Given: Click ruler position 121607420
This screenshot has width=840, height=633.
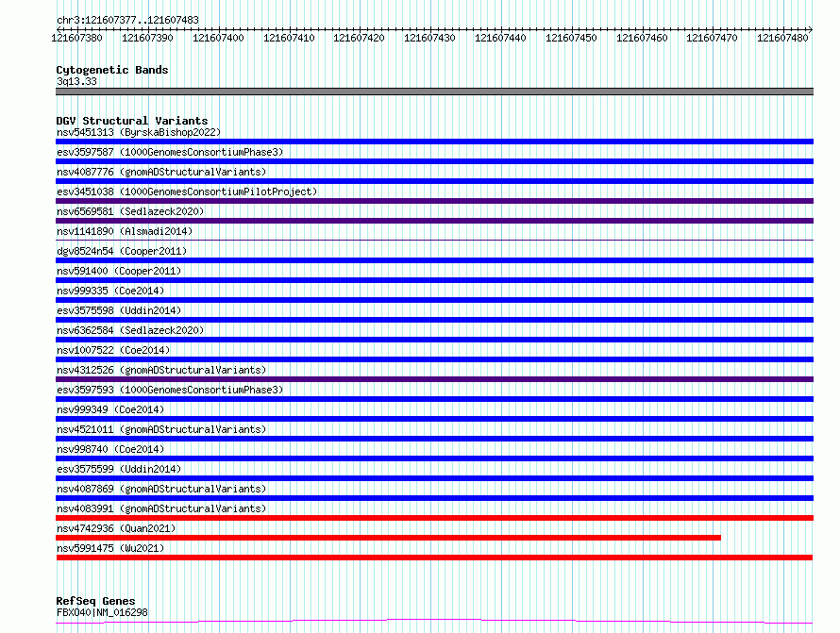Looking at the screenshot, I should pyautogui.click(x=359, y=38).
